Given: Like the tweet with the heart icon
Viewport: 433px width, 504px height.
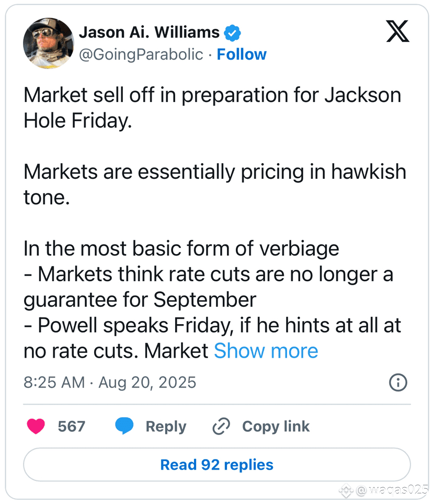Looking at the screenshot, I should (x=36, y=427).
